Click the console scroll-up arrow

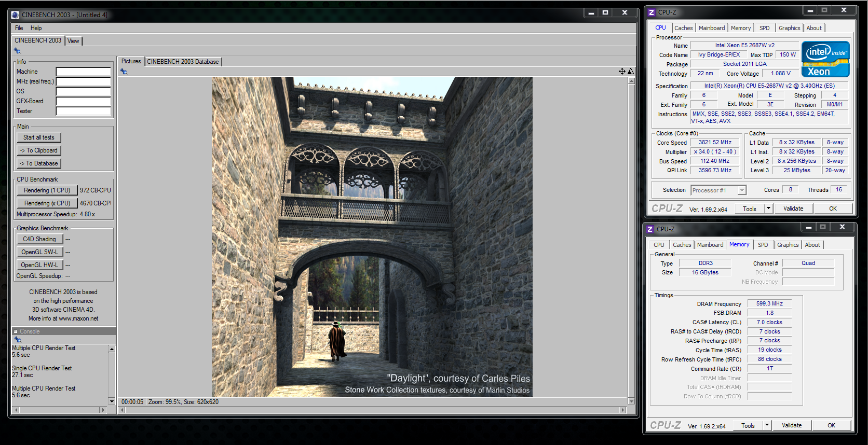click(x=112, y=349)
